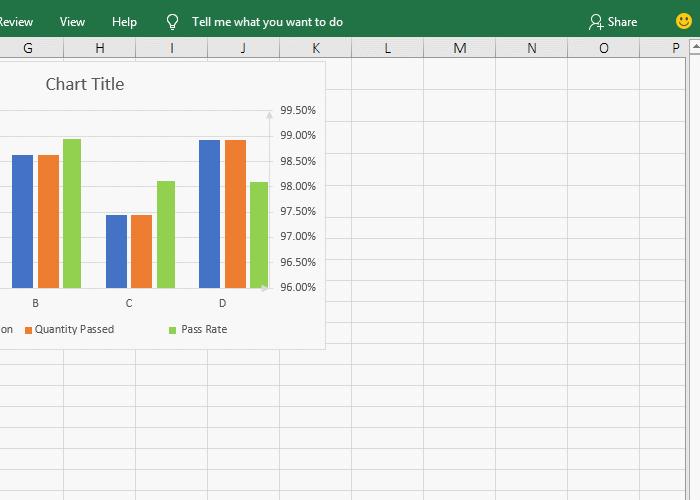This screenshot has width=700, height=500.
Task: Click the smiley face feedback icon
Action: [x=684, y=21]
